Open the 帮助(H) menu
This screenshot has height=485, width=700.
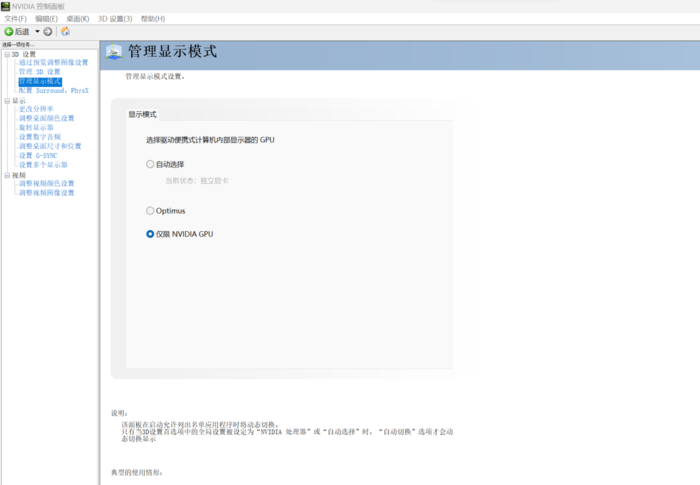pyautogui.click(x=153, y=19)
